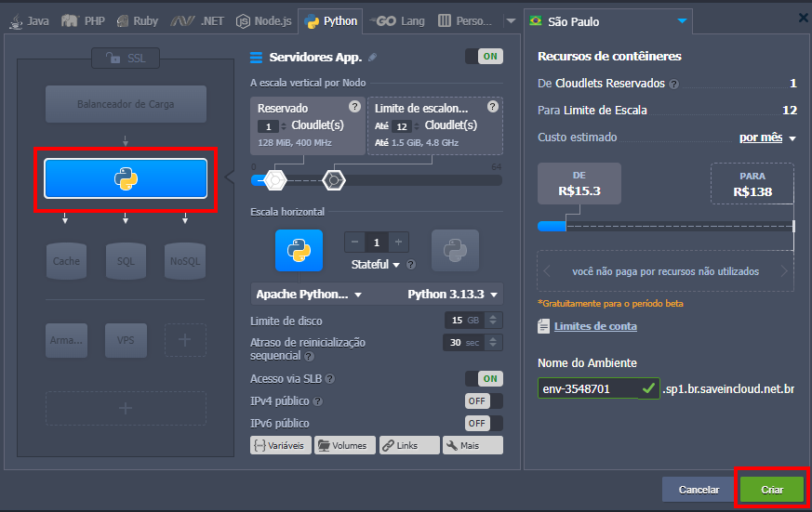
Task: Add the Balanceador de Carga node
Action: 126,104
